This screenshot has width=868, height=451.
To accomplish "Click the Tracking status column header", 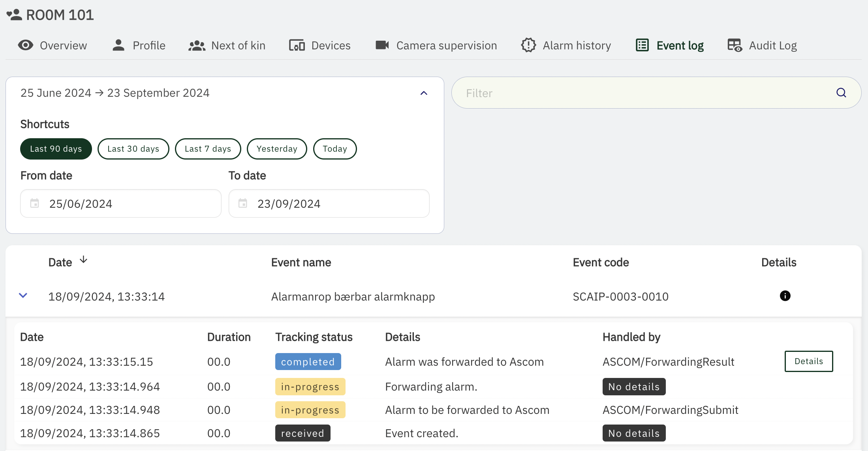I will click(314, 337).
